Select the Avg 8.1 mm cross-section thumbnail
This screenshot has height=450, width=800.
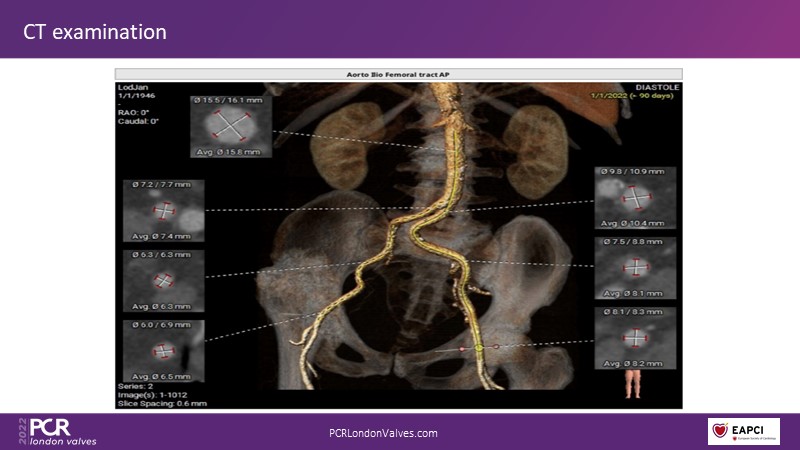click(635, 268)
